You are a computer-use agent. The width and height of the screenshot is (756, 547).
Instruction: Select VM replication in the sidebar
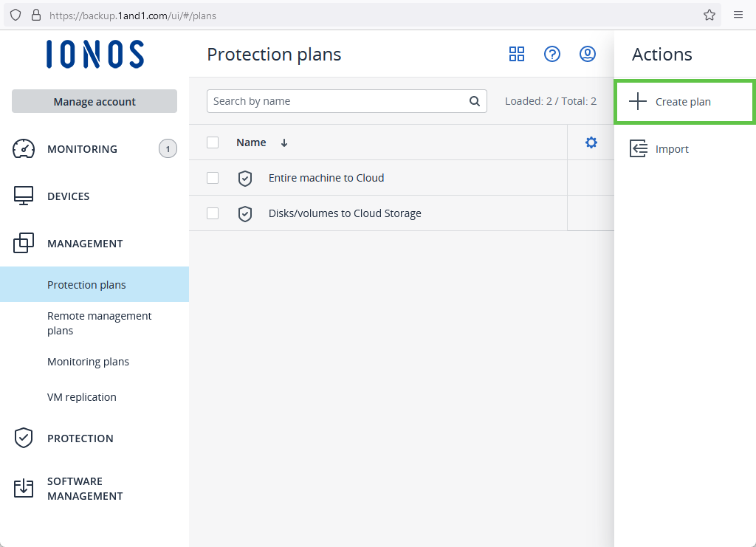pyautogui.click(x=82, y=397)
